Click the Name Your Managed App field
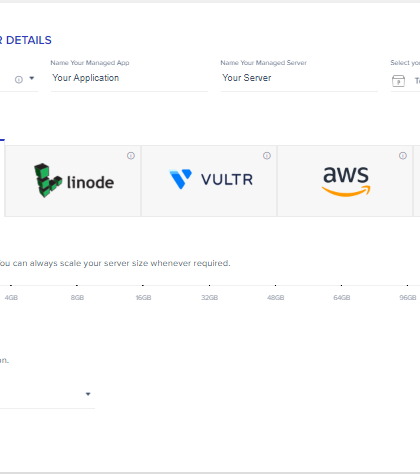 pos(129,78)
